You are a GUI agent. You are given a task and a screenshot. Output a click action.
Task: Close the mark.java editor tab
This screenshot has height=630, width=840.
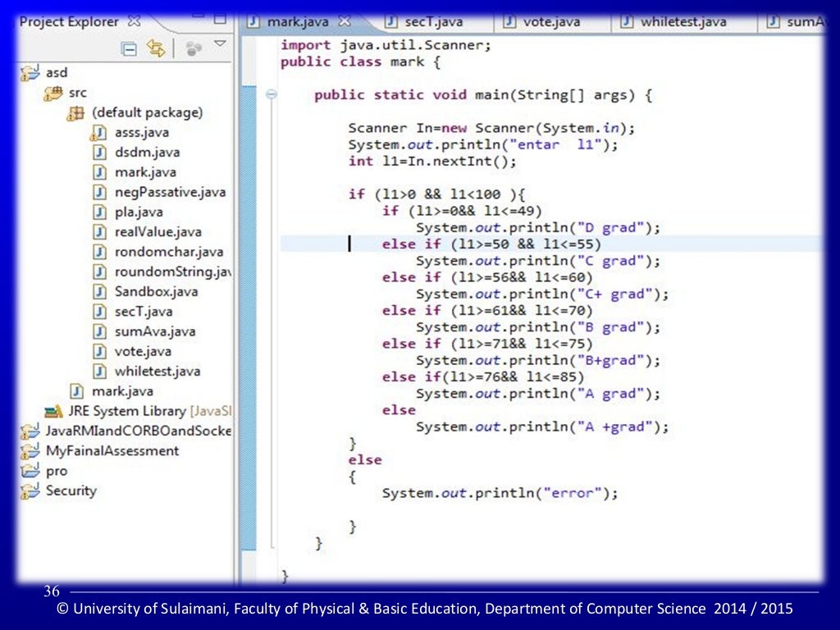(x=345, y=21)
